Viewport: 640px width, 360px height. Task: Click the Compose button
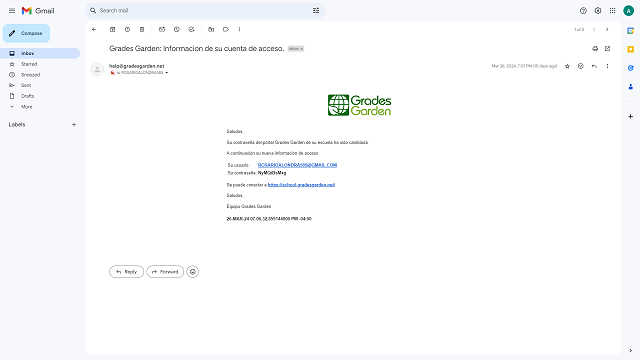point(27,33)
